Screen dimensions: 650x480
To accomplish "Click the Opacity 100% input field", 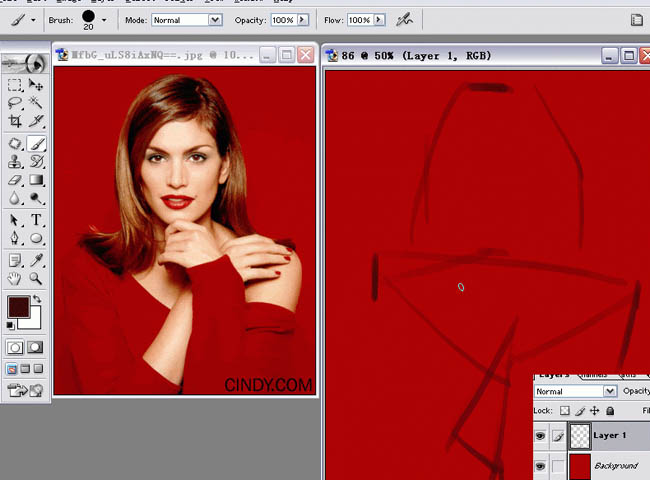I will click(284, 20).
